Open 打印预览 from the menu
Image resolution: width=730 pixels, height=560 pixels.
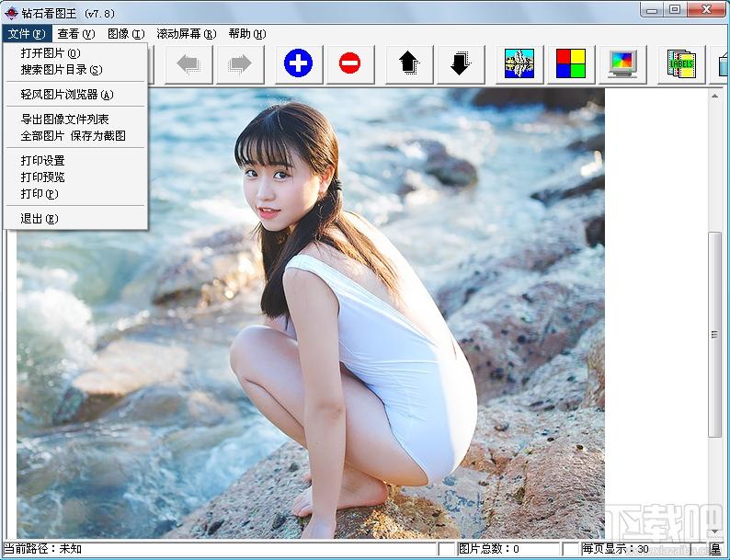click(75, 177)
